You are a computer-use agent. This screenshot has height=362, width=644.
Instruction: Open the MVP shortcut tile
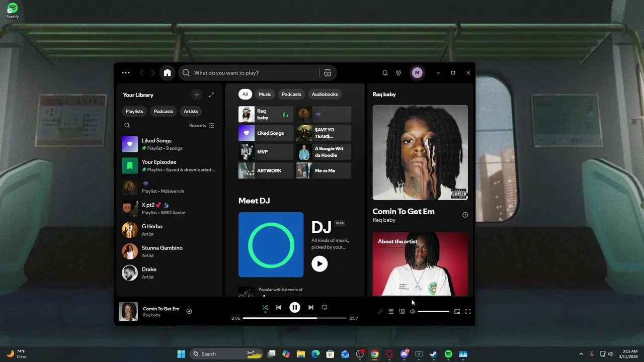click(266, 152)
